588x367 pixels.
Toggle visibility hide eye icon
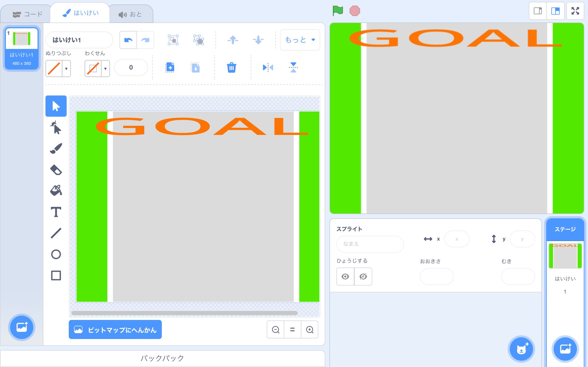coord(363,276)
